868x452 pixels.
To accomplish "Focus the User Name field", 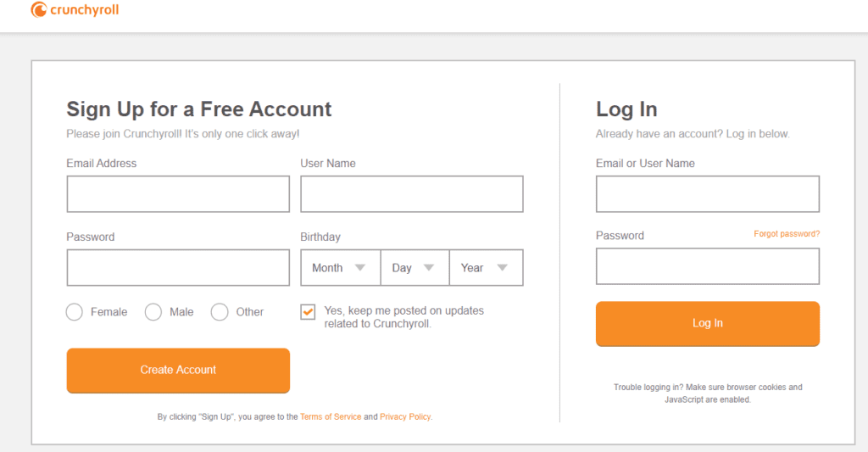I will coord(412,194).
